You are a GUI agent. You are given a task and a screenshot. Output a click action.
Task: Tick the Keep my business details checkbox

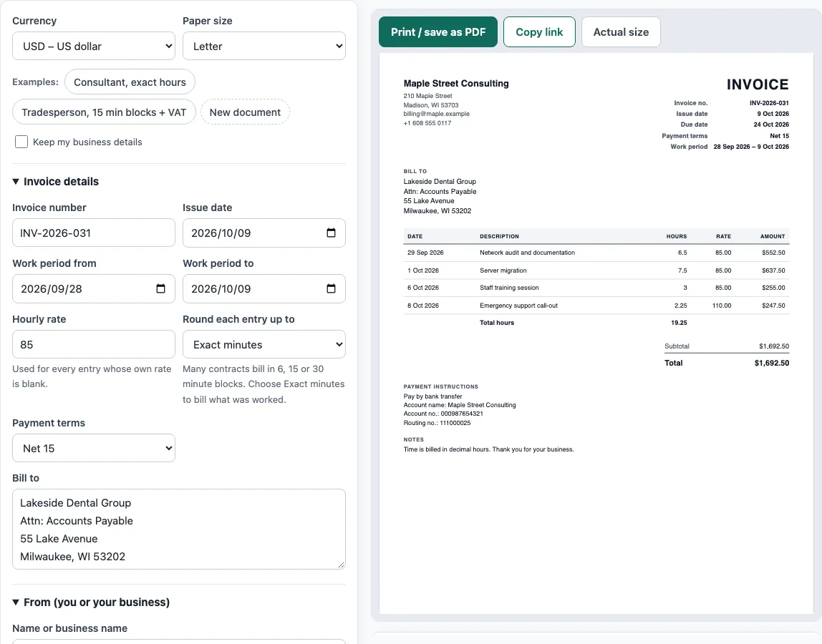coord(21,142)
